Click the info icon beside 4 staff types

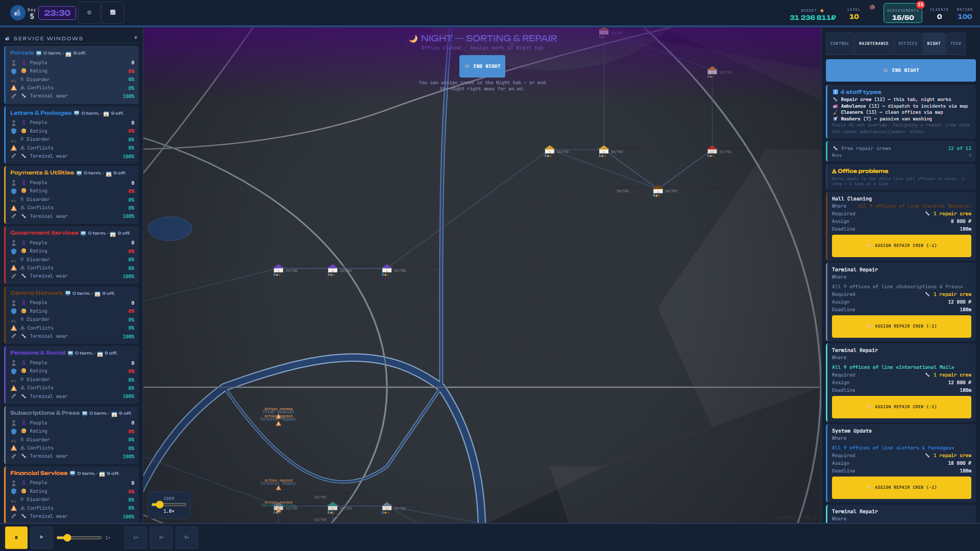click(x=836, y=92)
